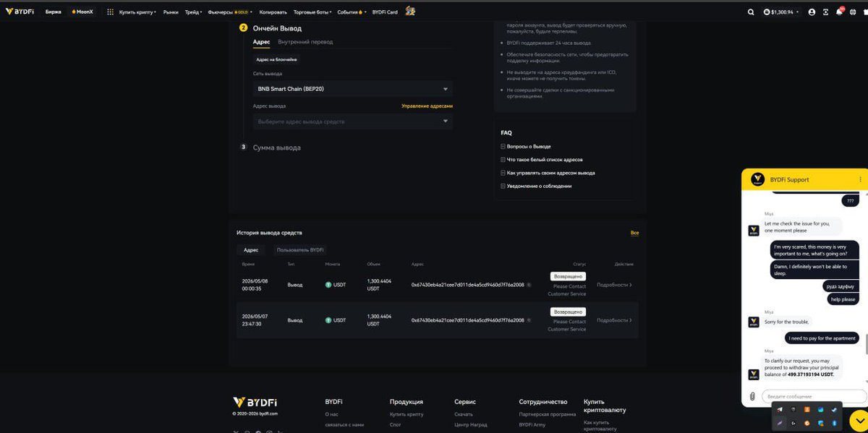This screenshot has width=868, height=433.
Task: Open the language globe icon
Action: (853, 12)
